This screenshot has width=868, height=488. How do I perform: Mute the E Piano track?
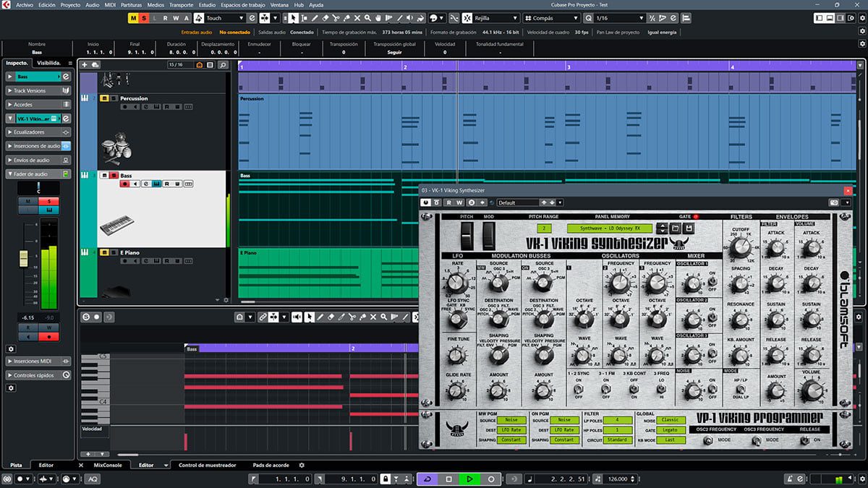click(x=104, y=252)
